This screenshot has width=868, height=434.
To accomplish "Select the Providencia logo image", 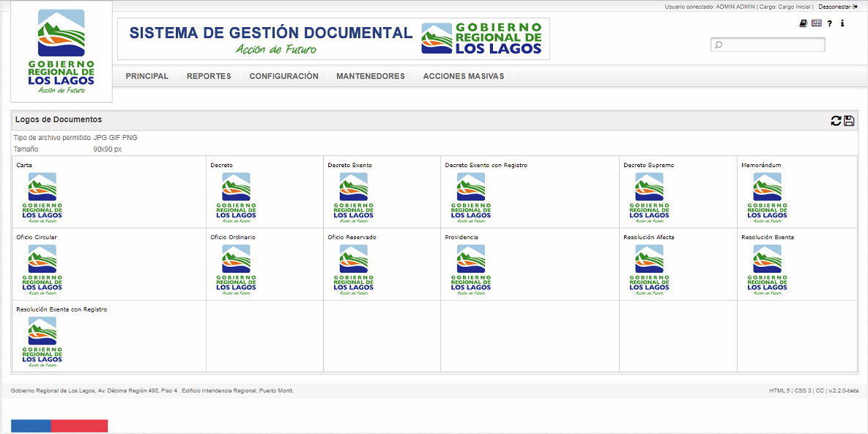I will [470, 269].
